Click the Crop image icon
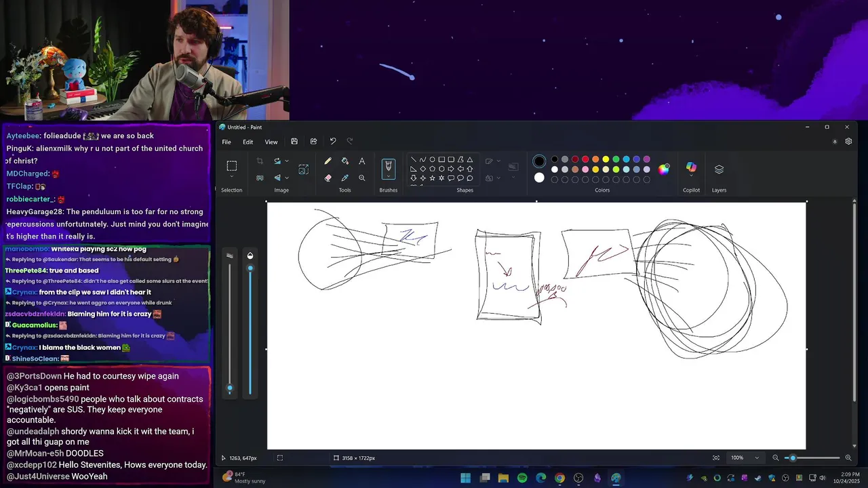The height and width of the screenshot is (488, 868). 260,161
